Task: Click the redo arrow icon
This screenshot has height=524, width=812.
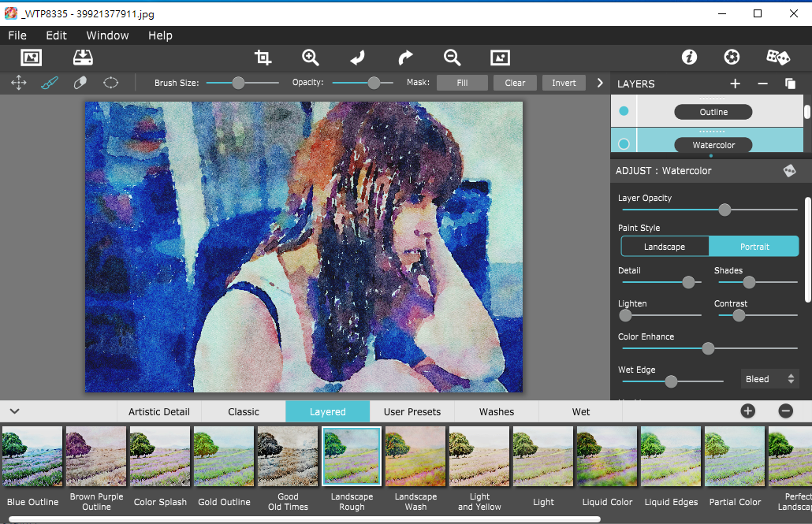Action: pos(405,58)
